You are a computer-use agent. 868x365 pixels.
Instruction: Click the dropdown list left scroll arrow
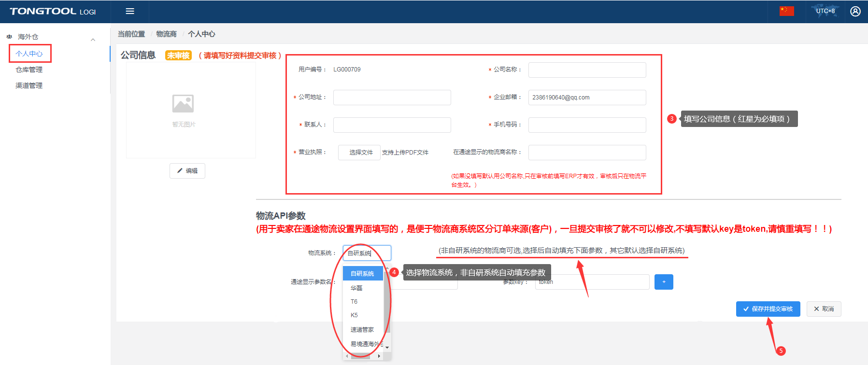tap(347, 356)
